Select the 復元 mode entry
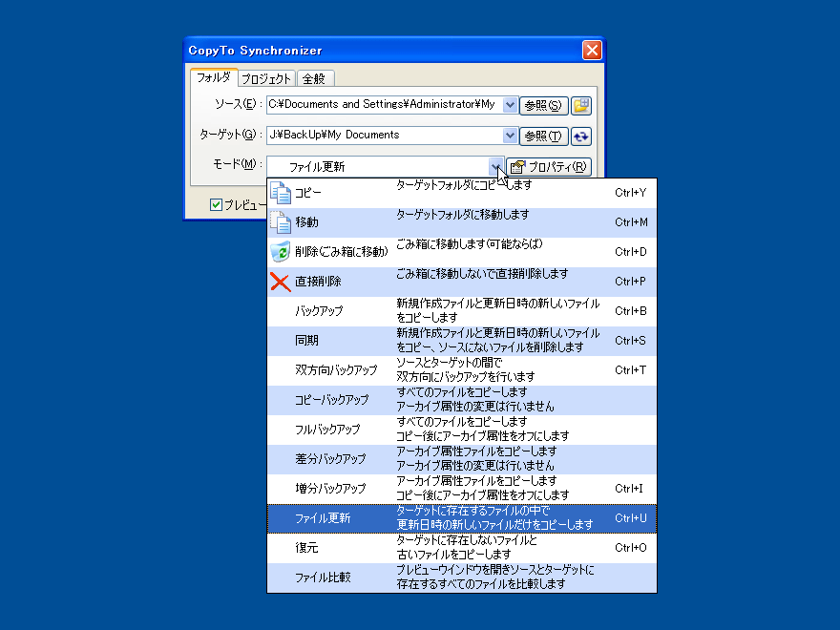 [x=462, y=548]
